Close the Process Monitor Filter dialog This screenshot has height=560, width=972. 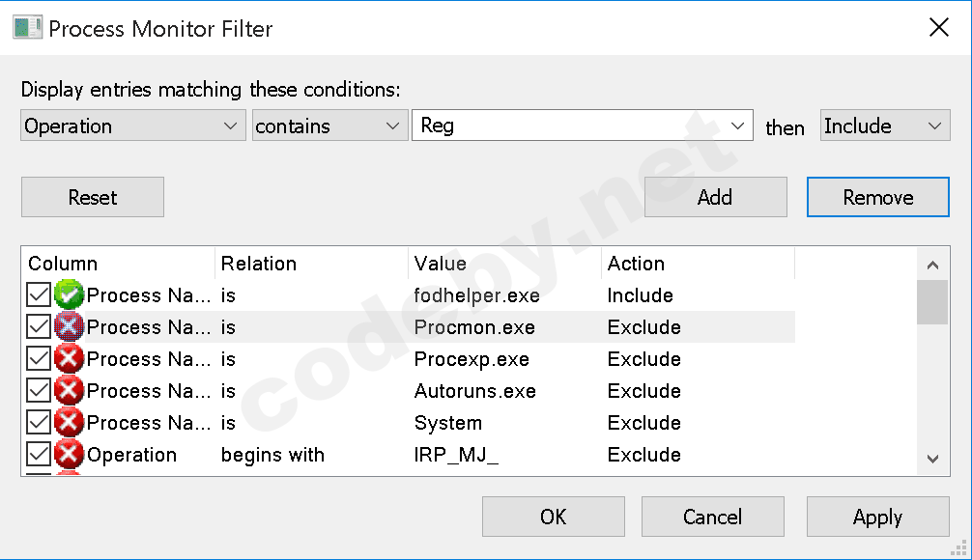click(939, 27)
